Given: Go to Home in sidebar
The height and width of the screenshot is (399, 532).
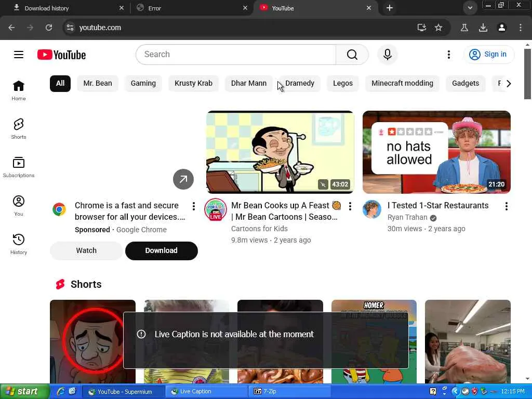Looking at the screenshot, I should 19,90.
